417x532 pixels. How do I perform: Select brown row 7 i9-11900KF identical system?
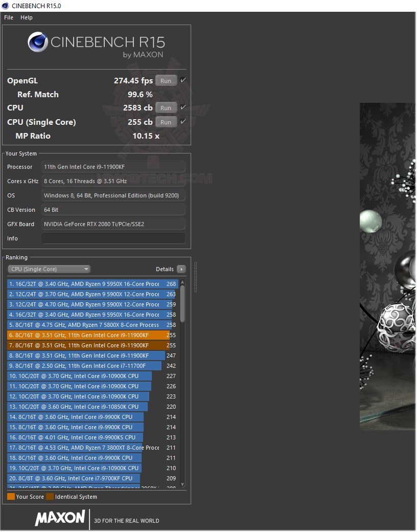[x=92, y=345]
